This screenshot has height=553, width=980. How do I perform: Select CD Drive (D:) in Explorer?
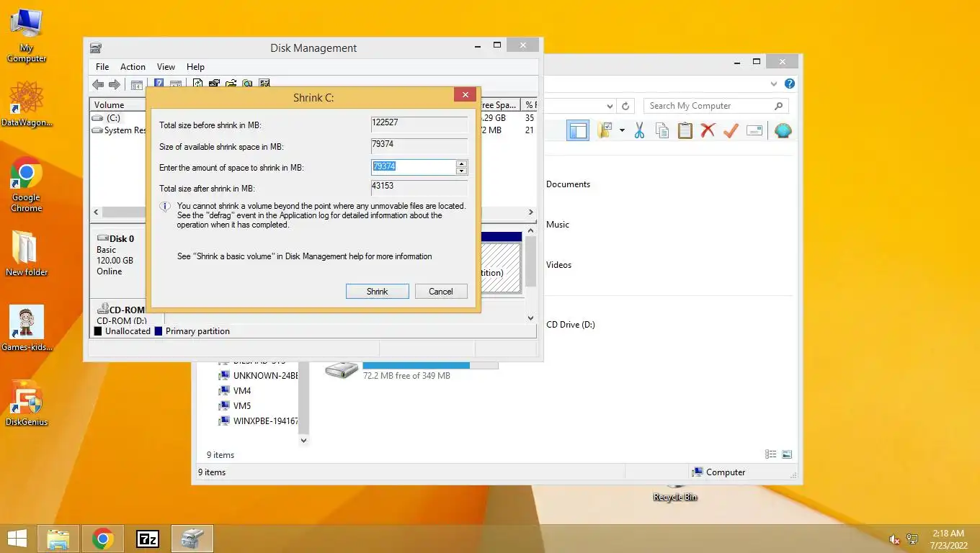571,325
